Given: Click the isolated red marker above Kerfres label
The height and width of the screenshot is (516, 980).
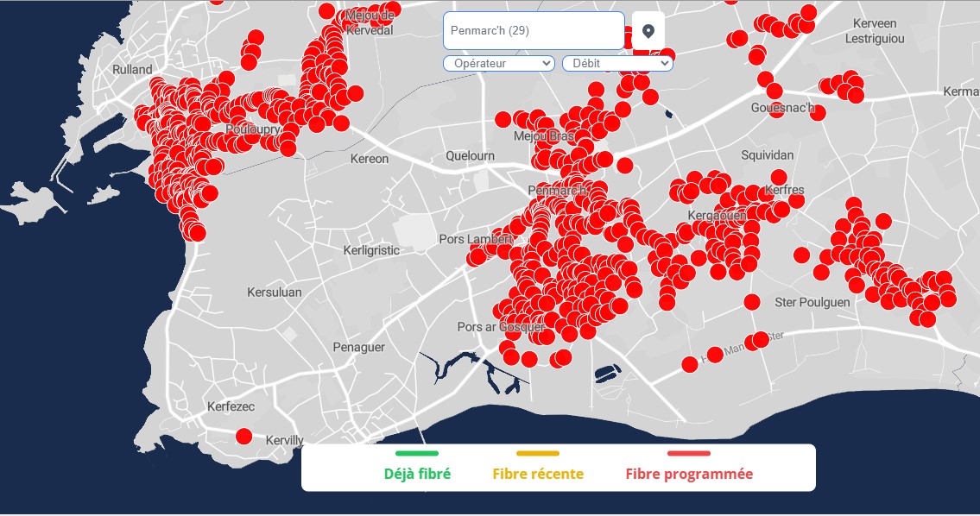Looking at the screenshot, I should tap(778, 177).
